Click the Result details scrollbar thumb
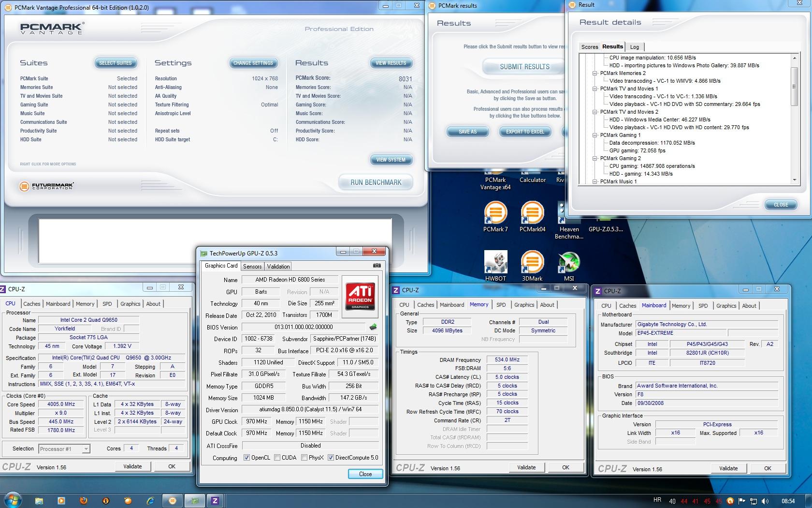This screenshot has width=812, height=508. click(794, 87)
